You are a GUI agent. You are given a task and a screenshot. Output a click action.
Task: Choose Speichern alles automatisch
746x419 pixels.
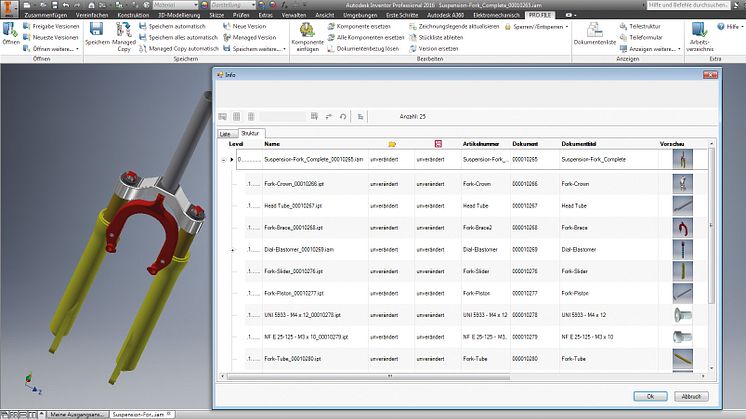point(178,37)
